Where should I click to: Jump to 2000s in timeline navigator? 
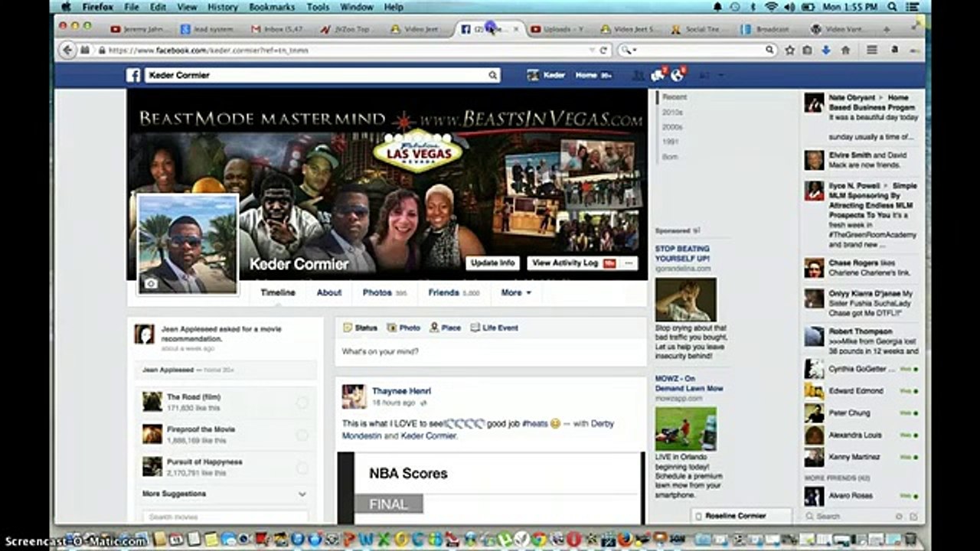point(672,127)
